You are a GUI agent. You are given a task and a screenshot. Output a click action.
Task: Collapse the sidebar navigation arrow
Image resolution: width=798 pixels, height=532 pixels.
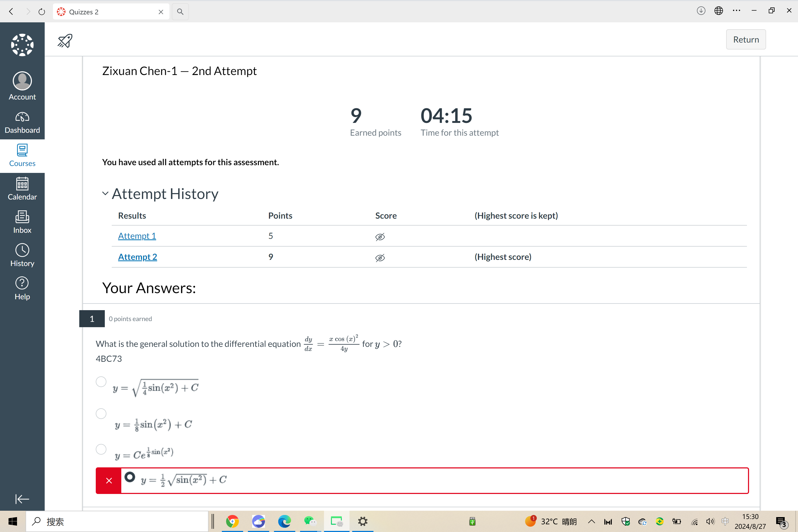22,499
